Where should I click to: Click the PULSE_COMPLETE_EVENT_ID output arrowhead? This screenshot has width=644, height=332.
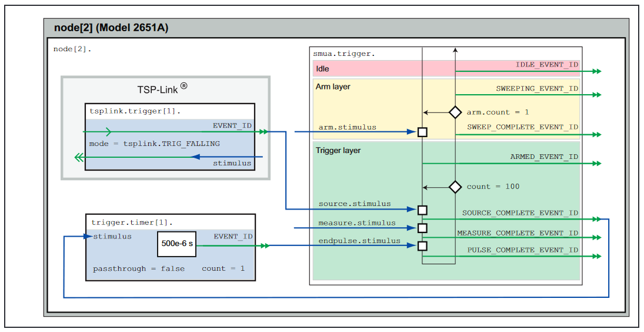pyautogui.click(x=596, y=256)
